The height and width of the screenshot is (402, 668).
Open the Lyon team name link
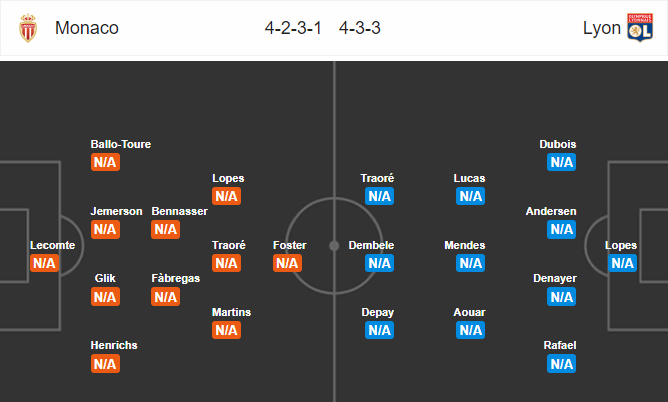click(x=602, y=28)
